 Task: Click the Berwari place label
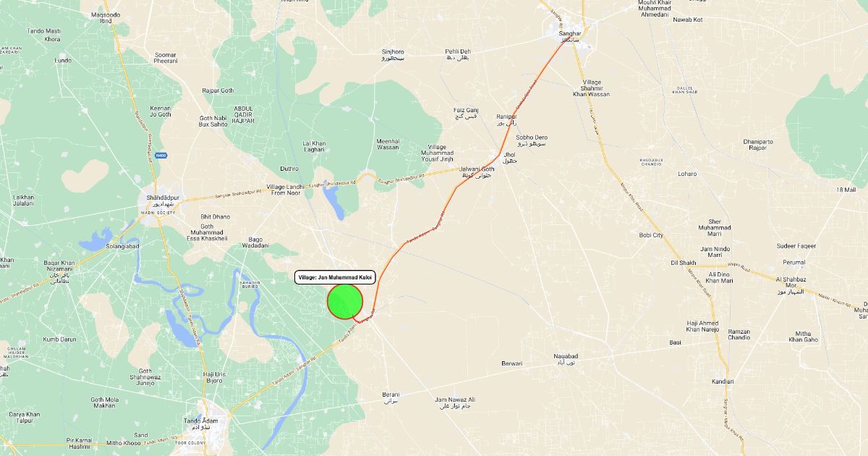tap(511, 363)
